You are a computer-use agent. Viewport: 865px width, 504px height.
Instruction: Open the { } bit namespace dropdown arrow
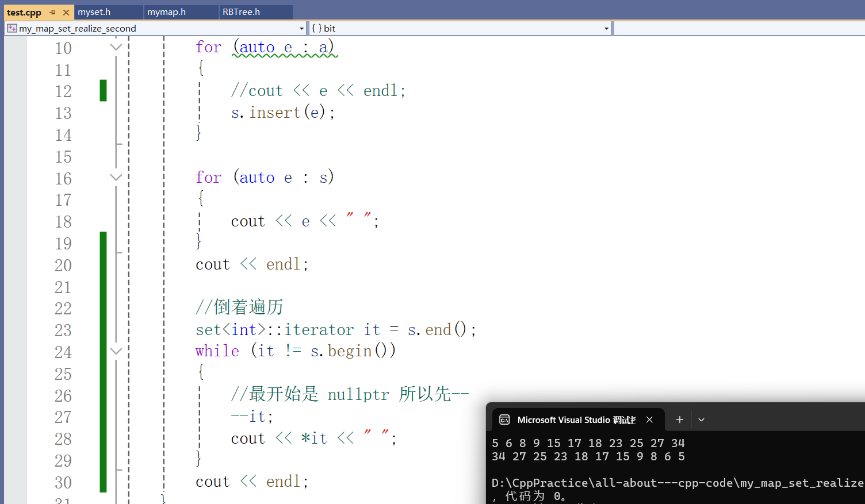[606, 28]
